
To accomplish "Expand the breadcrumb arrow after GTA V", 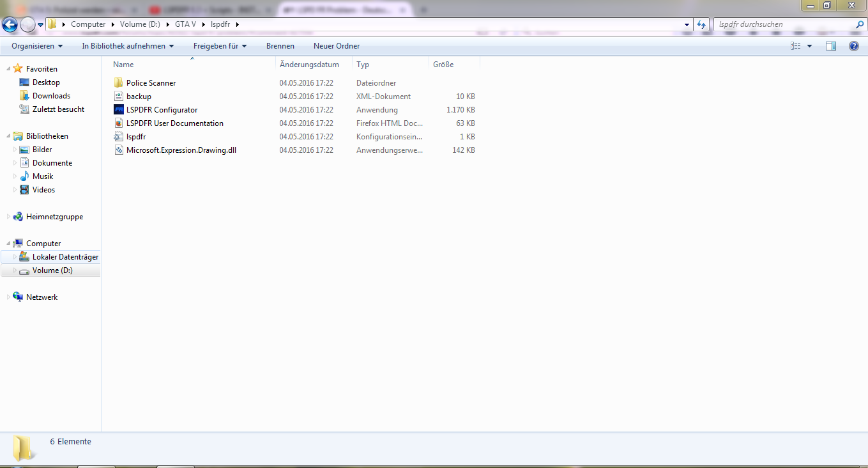I will pos(204,24).
